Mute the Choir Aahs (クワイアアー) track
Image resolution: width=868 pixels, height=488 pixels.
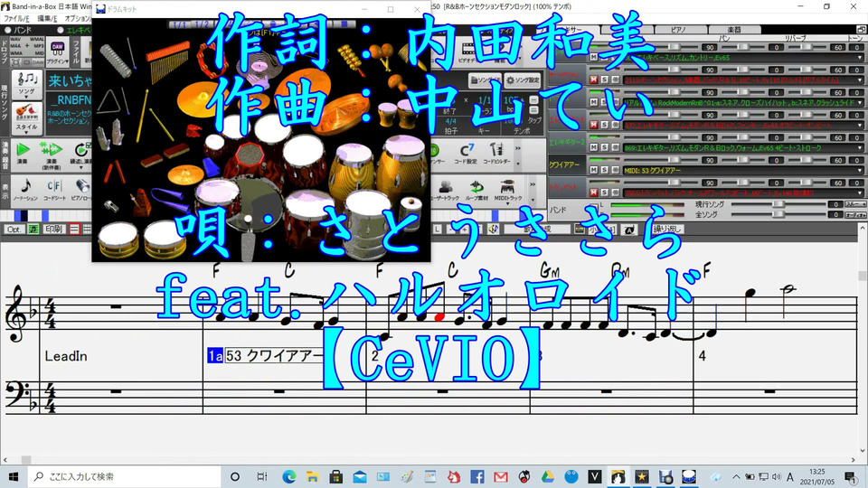tap(594, 171)
